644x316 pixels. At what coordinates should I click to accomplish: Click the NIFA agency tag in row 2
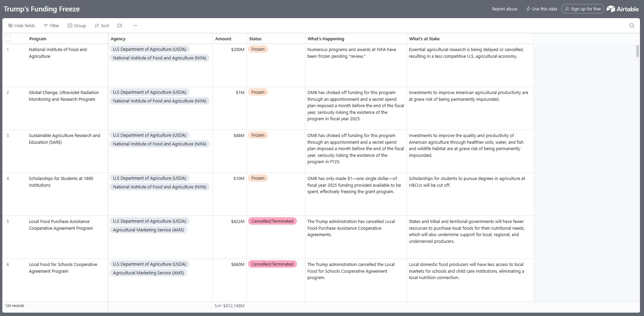160,101
